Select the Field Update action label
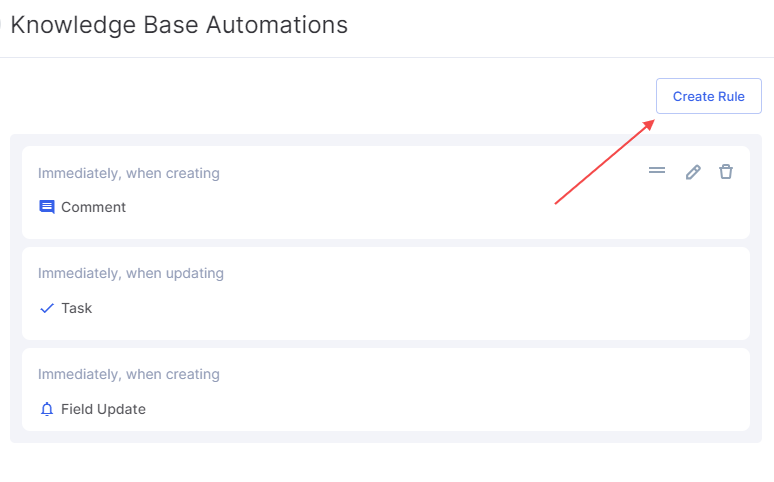Viewport: 774px width, 482px height. pos(103,409)
